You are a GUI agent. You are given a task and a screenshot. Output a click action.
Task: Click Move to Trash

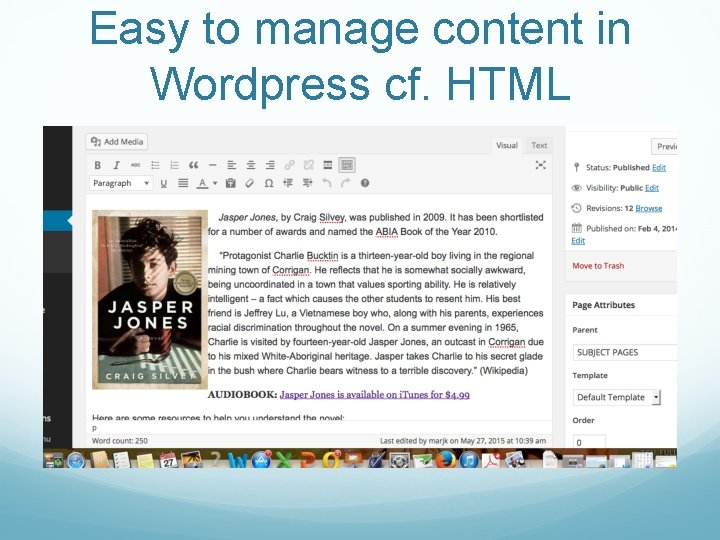(598, 266)
